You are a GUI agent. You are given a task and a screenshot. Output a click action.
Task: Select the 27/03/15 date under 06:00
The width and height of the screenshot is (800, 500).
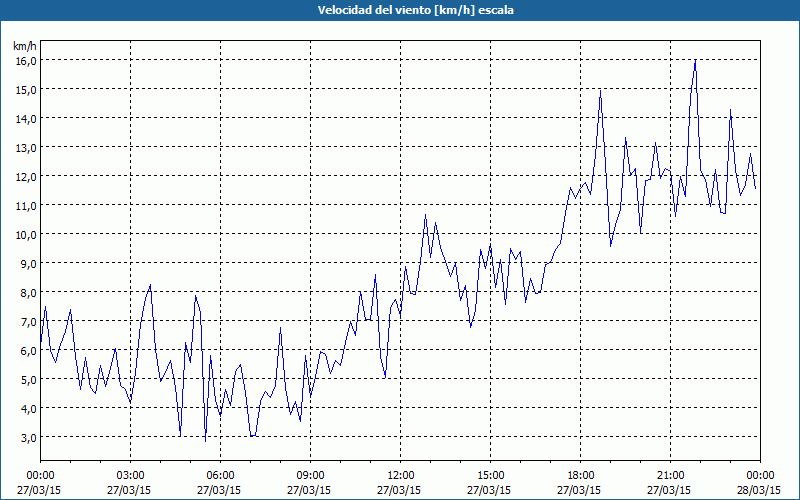220,490
